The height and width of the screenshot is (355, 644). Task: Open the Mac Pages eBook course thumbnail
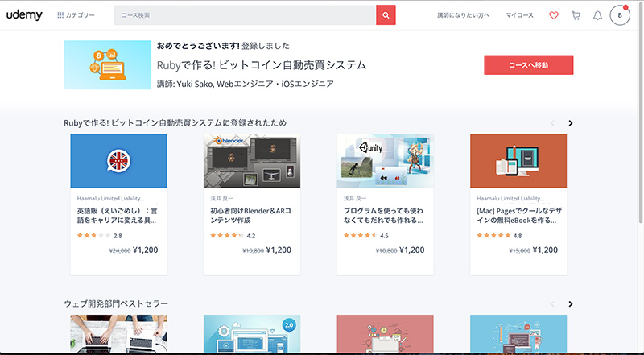point(518,161)
